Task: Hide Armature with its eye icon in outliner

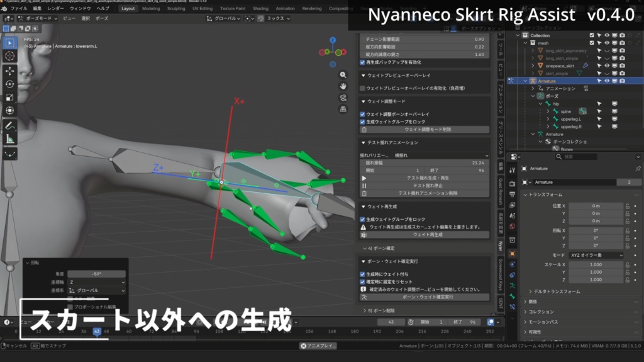Action: click(x=607, y=81)
